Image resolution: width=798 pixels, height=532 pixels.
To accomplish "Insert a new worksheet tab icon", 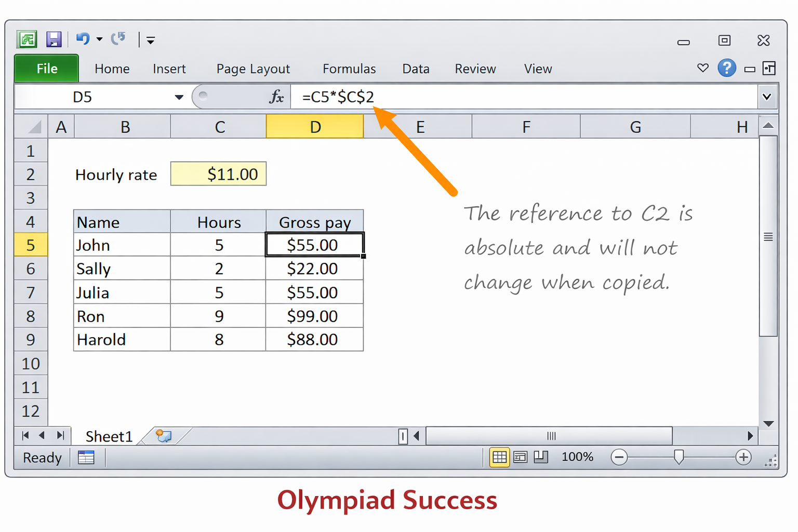I will pyautogui.click(x=164, y=436).
